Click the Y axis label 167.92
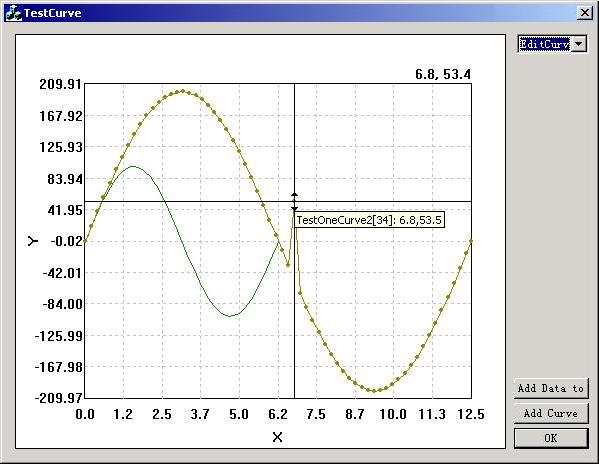 pos(61,116)
